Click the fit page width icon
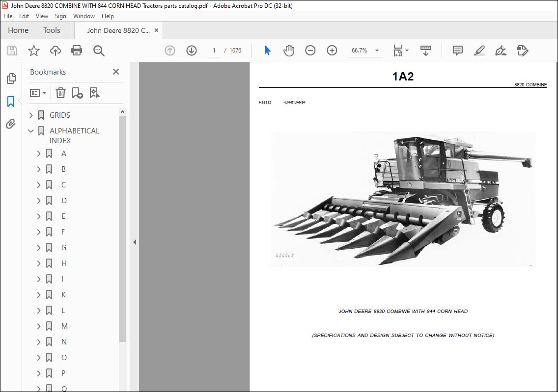Screen dimensions: 558x392 pyautogui.click(x=398, y=51)
